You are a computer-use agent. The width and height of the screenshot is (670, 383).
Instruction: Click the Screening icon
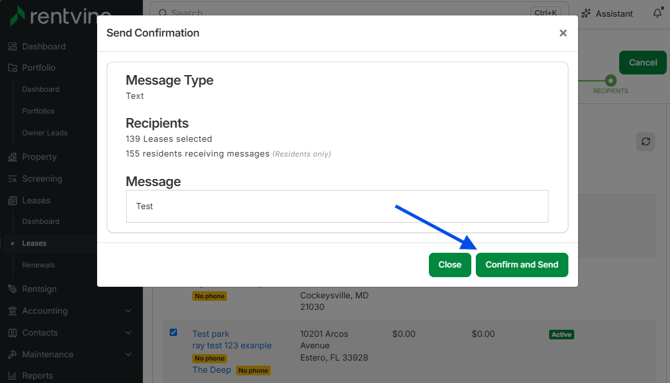[x=12, y=179]
